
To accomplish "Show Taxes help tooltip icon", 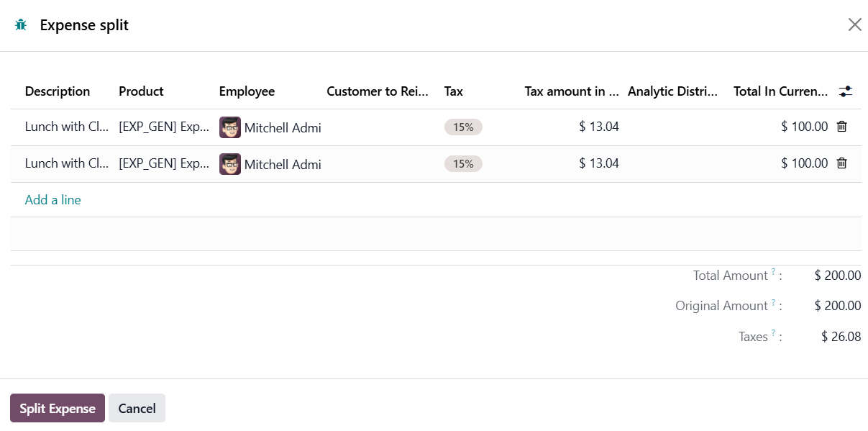I will point(774,333).
